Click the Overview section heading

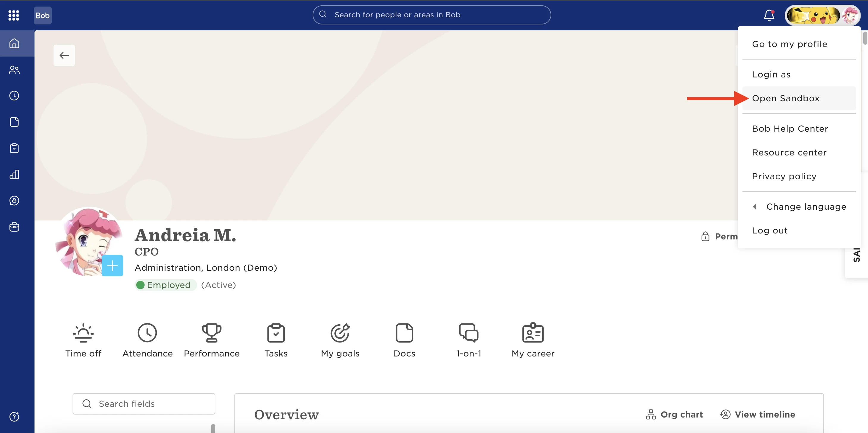coord(286,415)
